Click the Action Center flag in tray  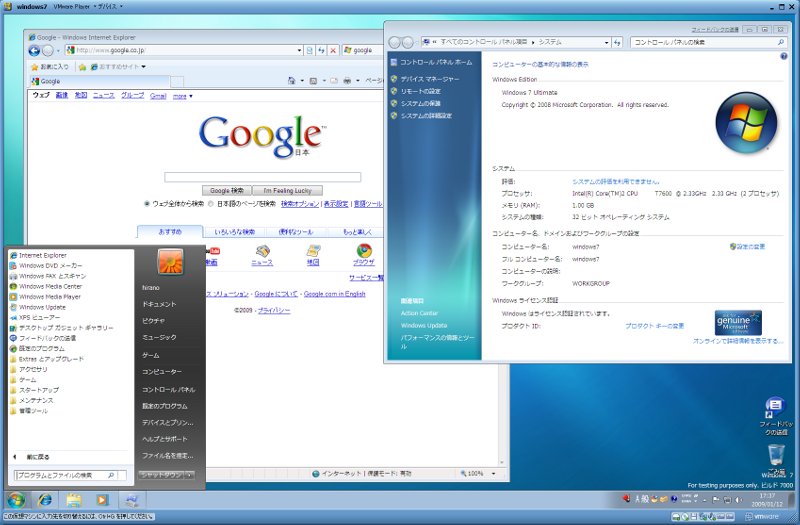click(715, 500)
